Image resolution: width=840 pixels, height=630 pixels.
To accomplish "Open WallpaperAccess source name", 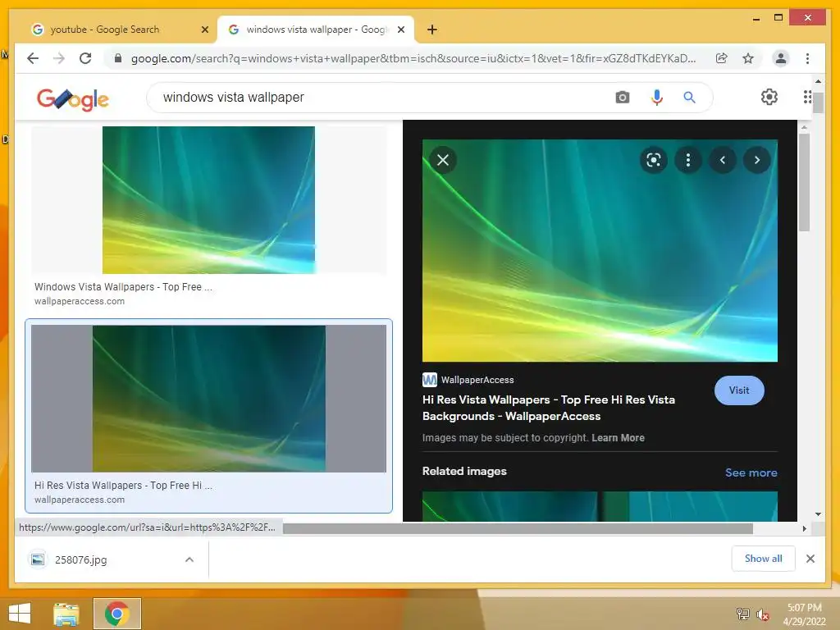I will point(477,380).
